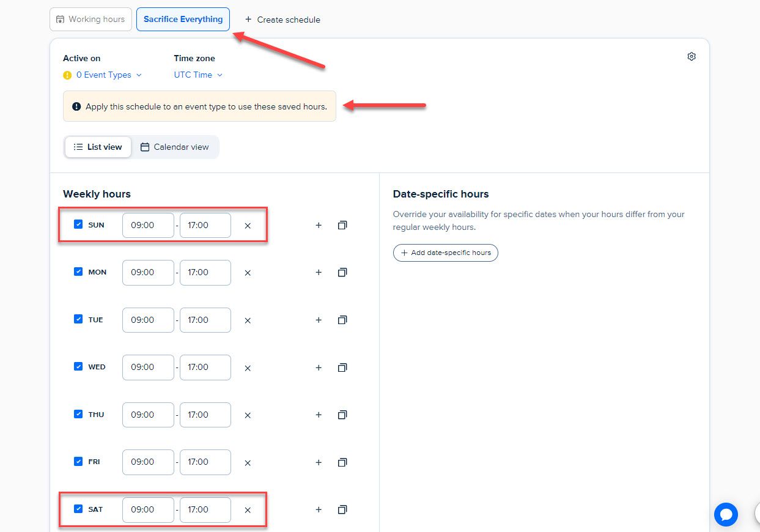Change the UTC Time zone dropdown
760x532 pixels.
pyautogui.click(x=193, y=75)
